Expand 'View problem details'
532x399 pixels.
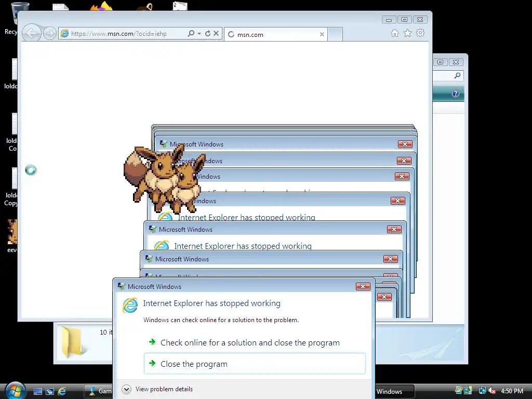coord(157,389)
